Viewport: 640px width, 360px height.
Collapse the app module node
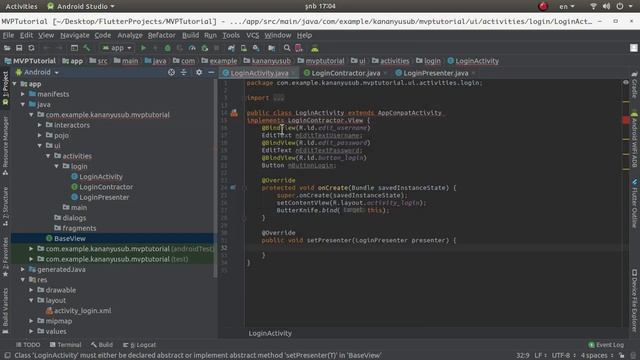15,84
